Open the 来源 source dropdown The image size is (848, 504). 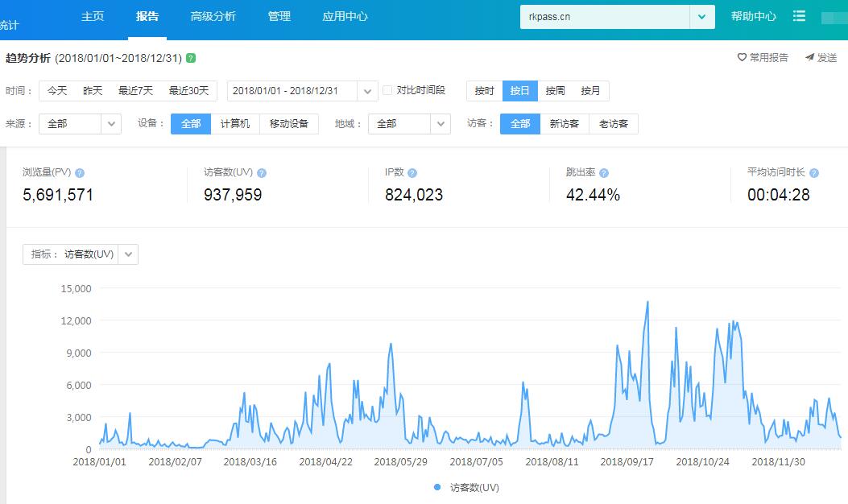(111, 124)
